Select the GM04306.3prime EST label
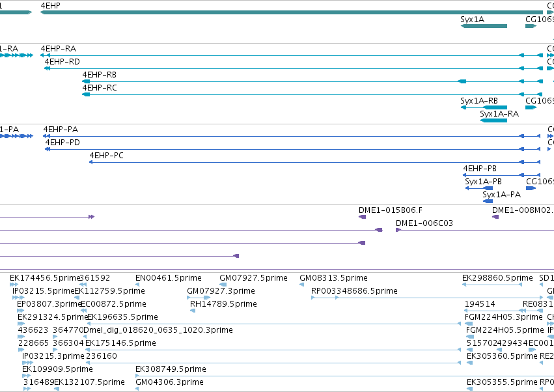 [x=169, y=382]
